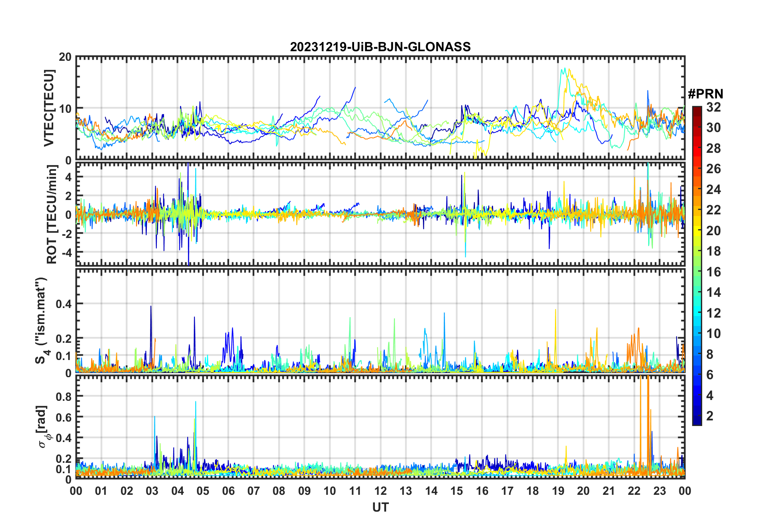Click UT hour tick 05

[x=203, y=491]
